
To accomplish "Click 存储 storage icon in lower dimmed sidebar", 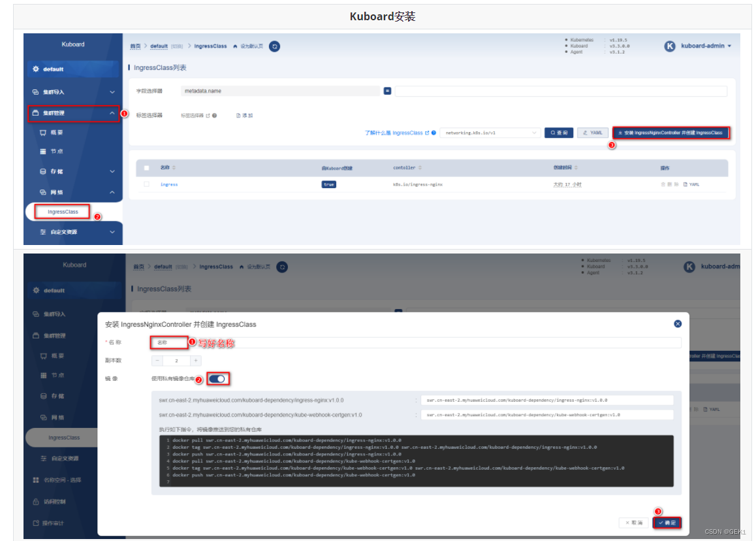I will 43,396.
